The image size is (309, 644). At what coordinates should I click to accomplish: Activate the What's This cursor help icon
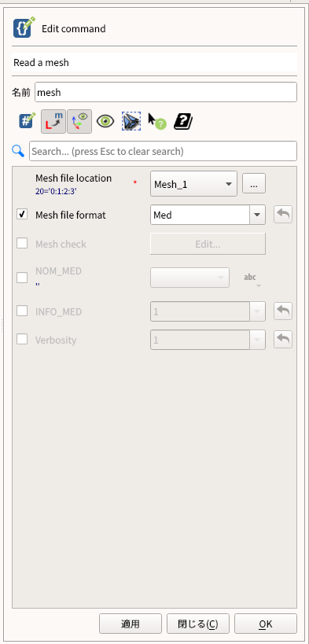[x=157, y=122]
